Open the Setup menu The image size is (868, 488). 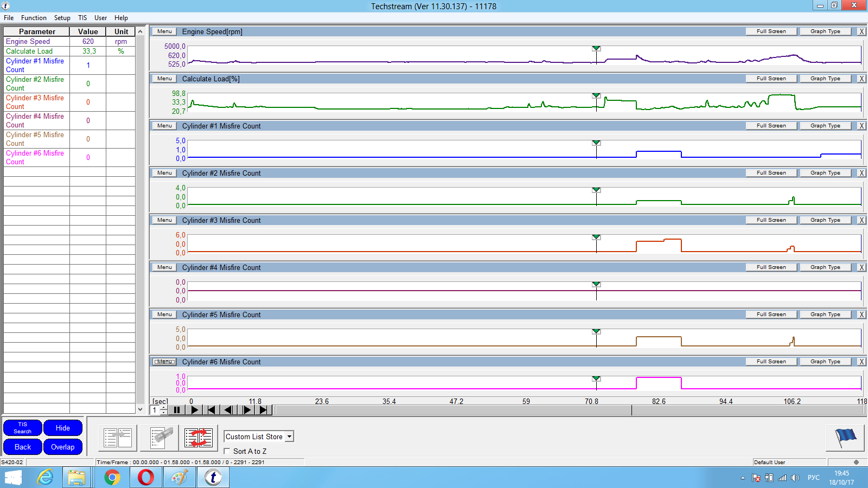click(x=62, y=18)
